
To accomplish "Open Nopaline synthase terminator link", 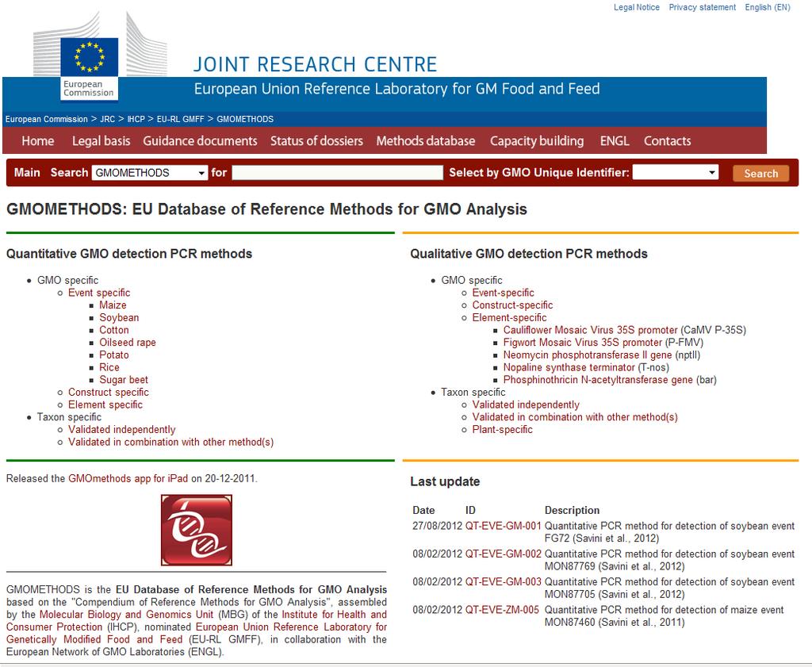I will [x=569, y=367].
